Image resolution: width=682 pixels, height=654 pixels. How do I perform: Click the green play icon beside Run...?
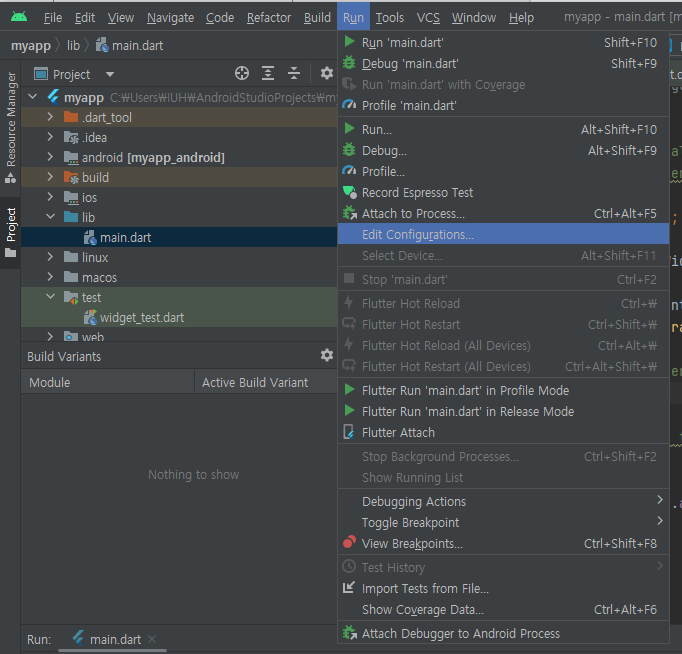click(349, 129)
